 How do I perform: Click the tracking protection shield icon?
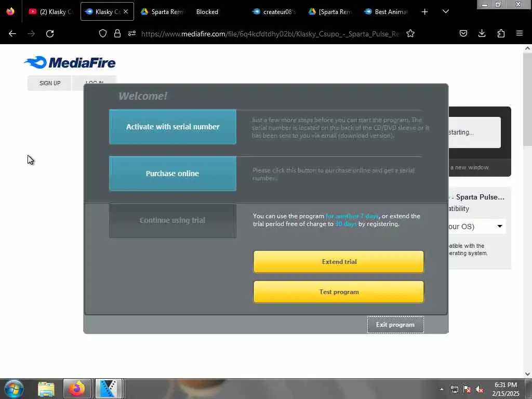(x=103, y=33)
